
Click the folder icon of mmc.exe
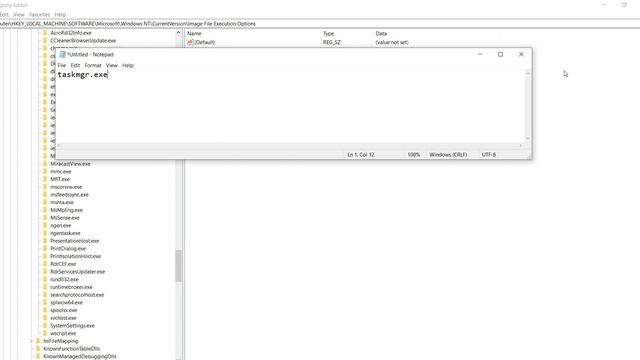click(x=45, y=171)
